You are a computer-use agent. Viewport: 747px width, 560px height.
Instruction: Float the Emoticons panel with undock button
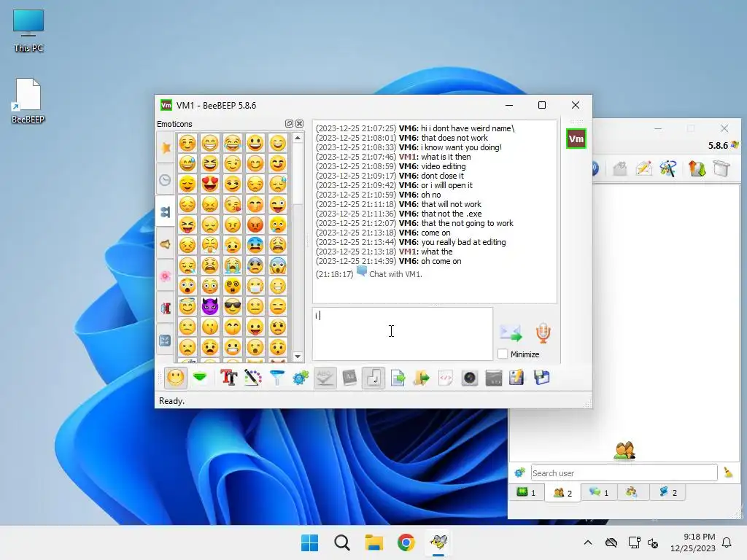[289, 124]
